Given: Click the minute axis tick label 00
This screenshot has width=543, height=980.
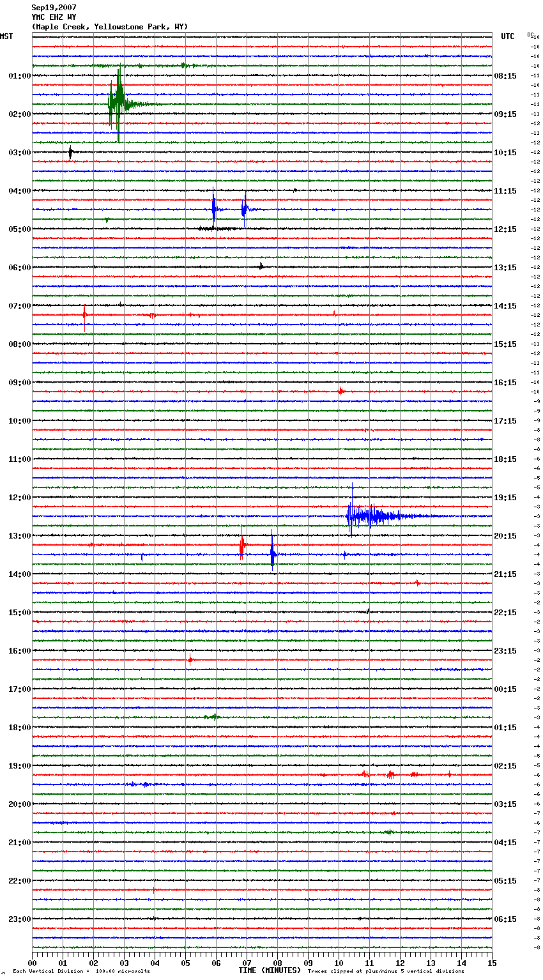Looking at the screenshot, I should [x=32, y=963].
